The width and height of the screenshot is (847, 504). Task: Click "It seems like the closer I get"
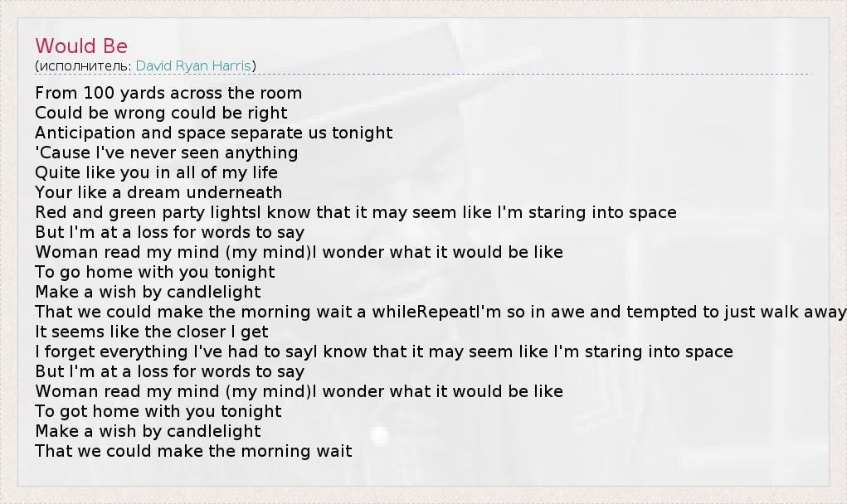pyautogui.click(x=151, y=332)
